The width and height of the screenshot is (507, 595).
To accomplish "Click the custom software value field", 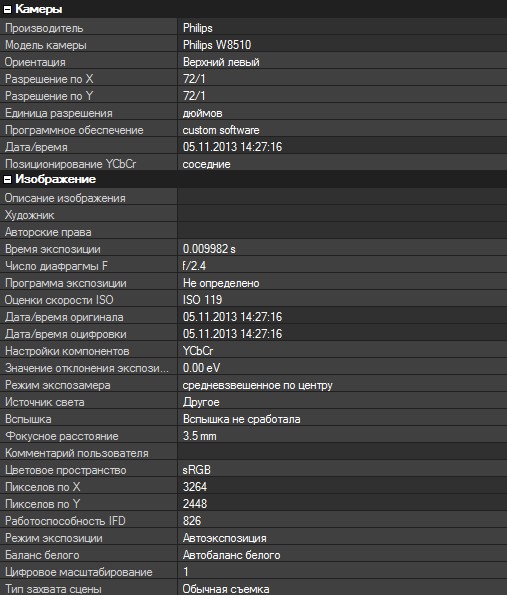I will tap(342, 130).
